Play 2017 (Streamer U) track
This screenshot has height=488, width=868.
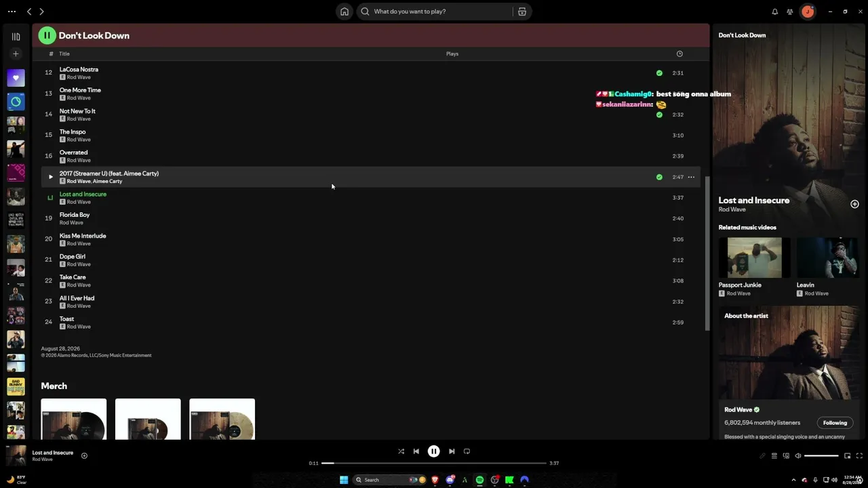coord(50,177)
